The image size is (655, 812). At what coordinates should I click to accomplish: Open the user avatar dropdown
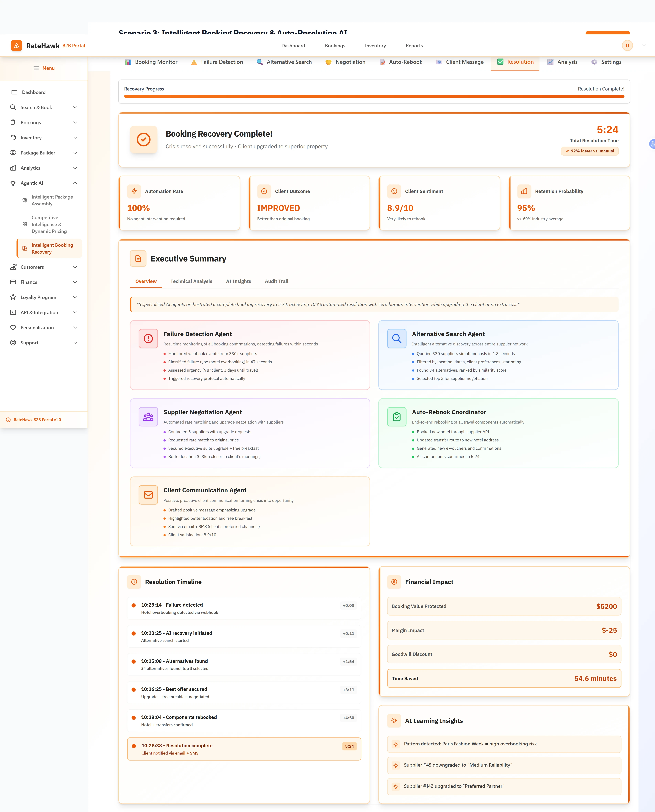click(627, 45)
